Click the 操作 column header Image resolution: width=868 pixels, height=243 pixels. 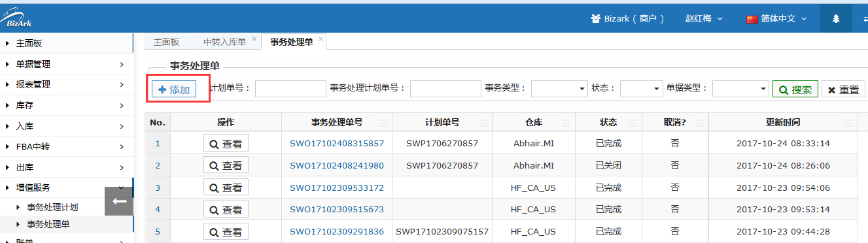point(226,122)
